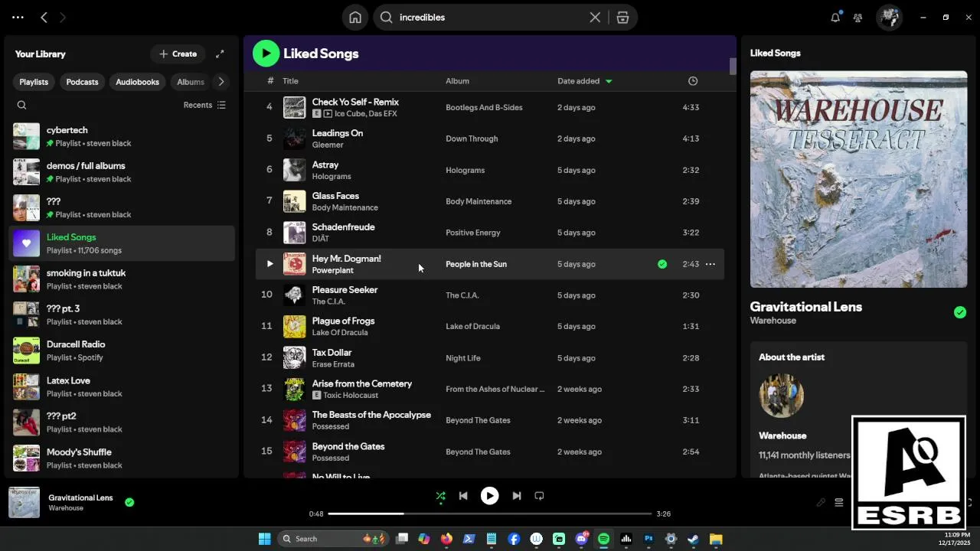Viewport: 980px width, 551px height.
Task: Open the cybertech playlist
Action: pos(122,136)
